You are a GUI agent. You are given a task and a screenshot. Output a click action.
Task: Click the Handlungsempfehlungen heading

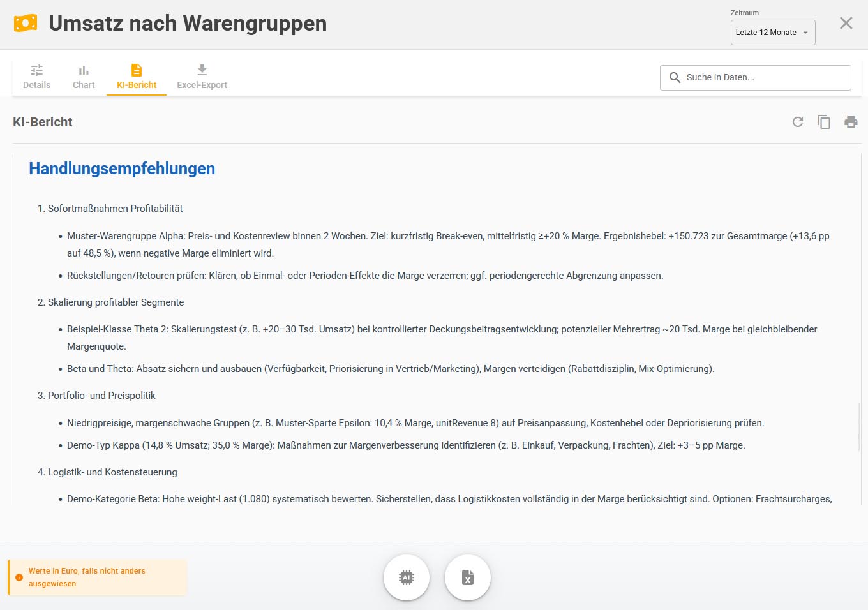pyautogui.click(x=122, y=168)
